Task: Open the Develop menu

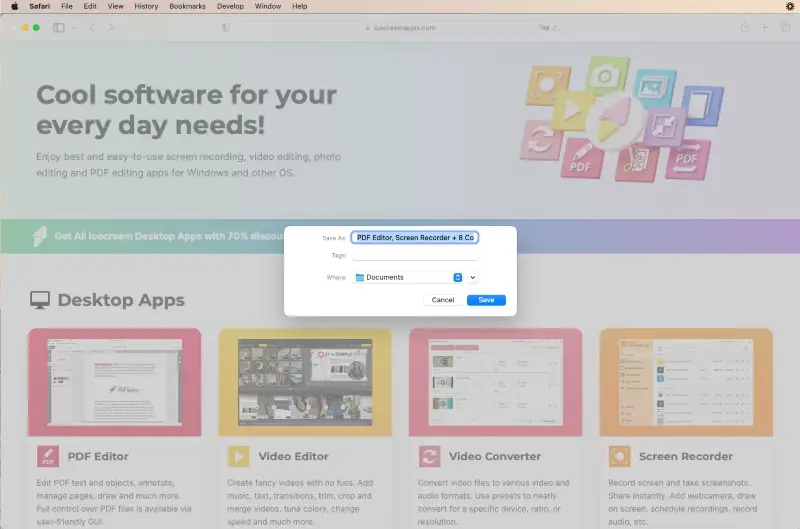Action: (230, 6)
